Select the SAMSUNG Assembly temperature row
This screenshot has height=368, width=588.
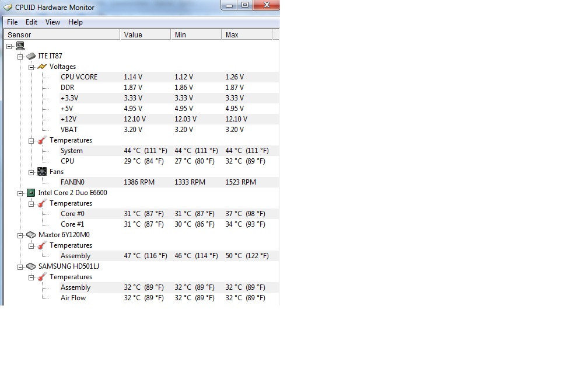169,287
